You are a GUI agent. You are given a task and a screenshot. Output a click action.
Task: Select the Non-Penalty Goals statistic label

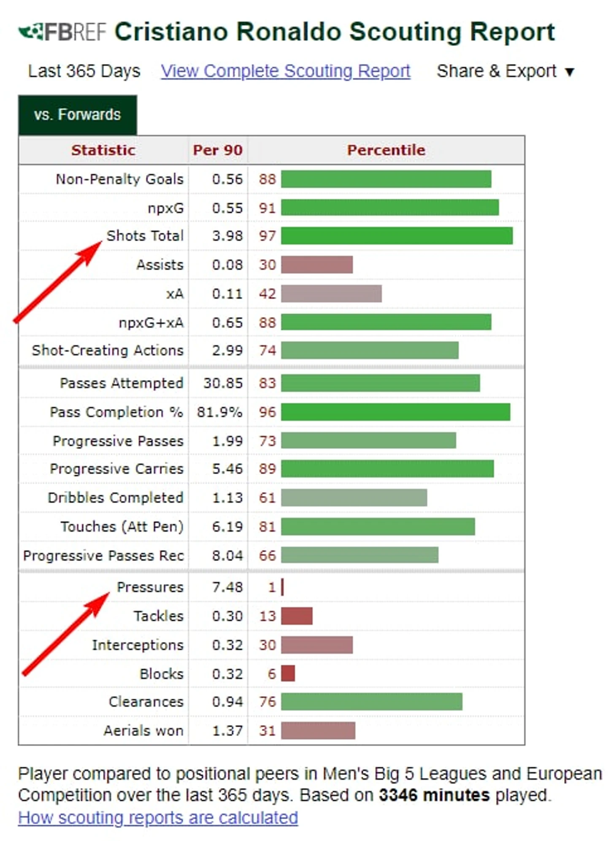point(120,179)
